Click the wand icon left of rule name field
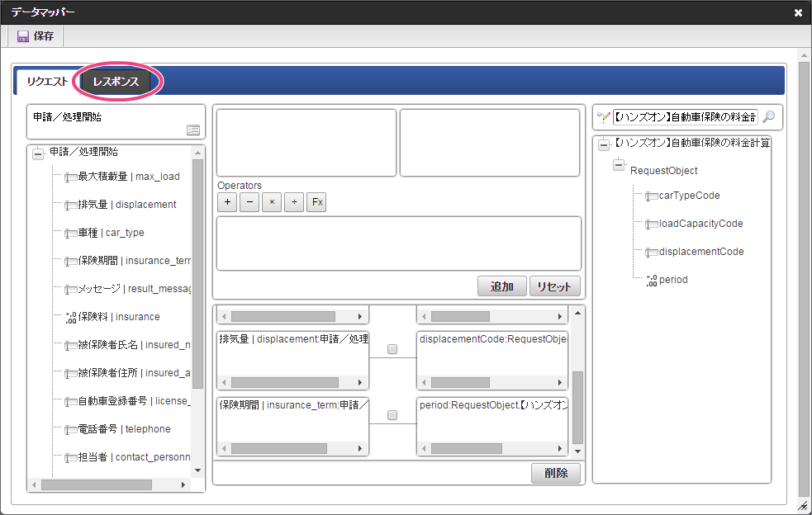 [x=603, y=117]
